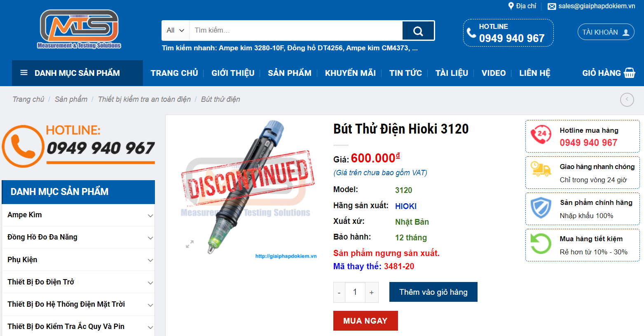The image size is (644, 336).
Task: Open the All category search dropdown
Action: point(175,31)
